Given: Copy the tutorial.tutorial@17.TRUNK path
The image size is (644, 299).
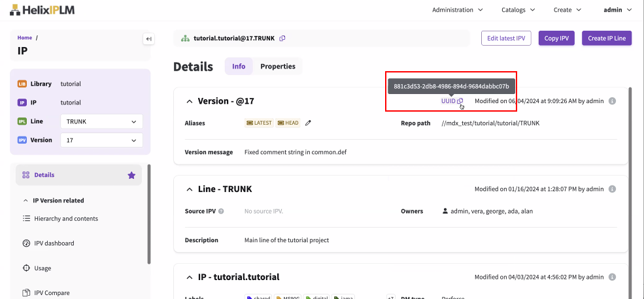Looking at the screenshot, I should point(282,38).
